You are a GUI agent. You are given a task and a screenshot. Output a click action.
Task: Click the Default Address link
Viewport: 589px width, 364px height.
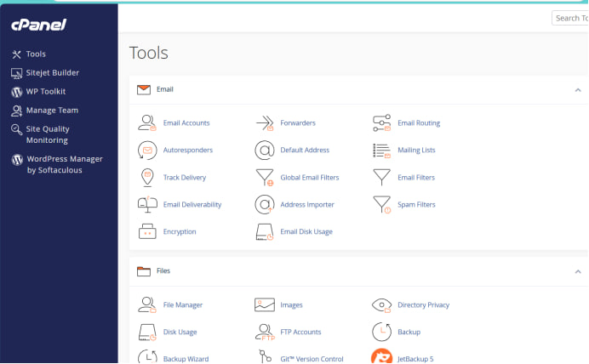coord(305,150)
